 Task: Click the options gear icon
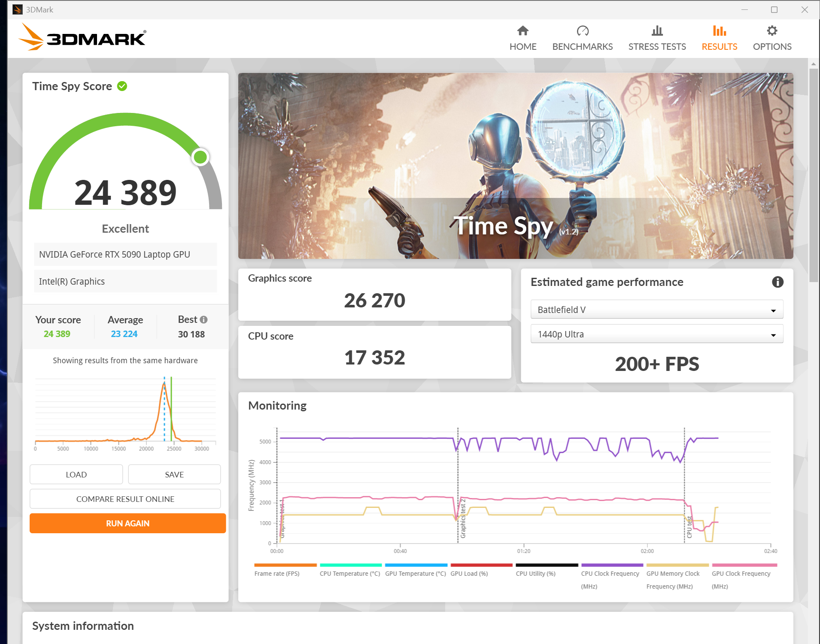pyautogui.click(x=772, y=30)
